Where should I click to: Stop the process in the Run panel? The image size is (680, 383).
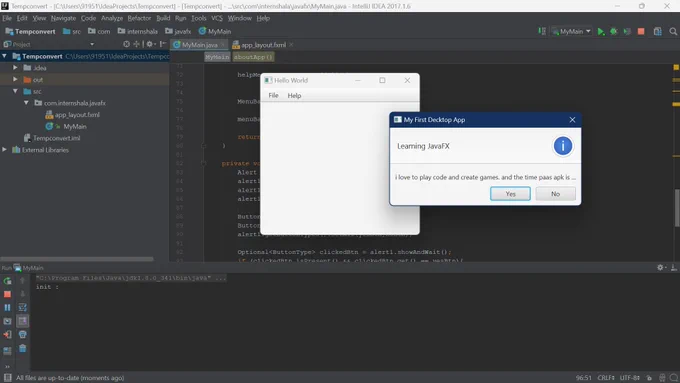7,295
